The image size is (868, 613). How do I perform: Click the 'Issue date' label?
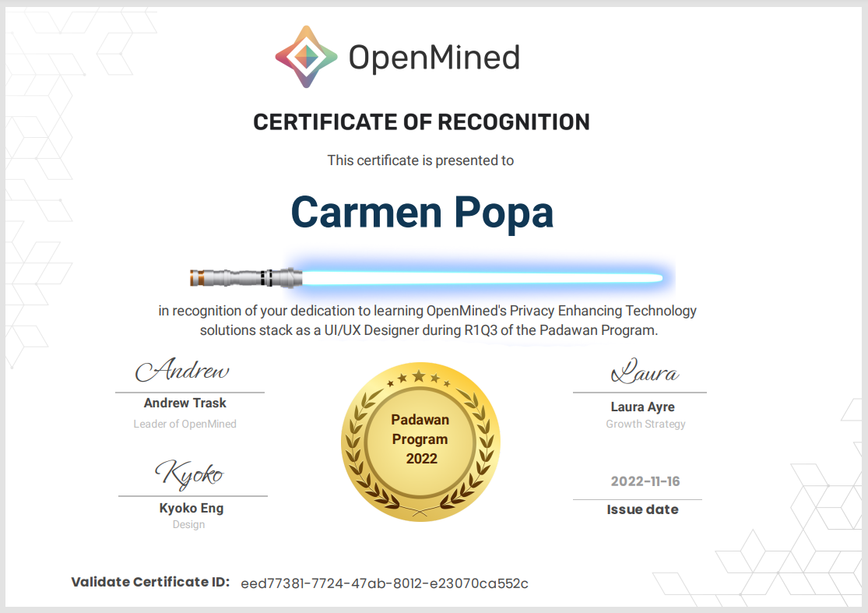point(643,509)
